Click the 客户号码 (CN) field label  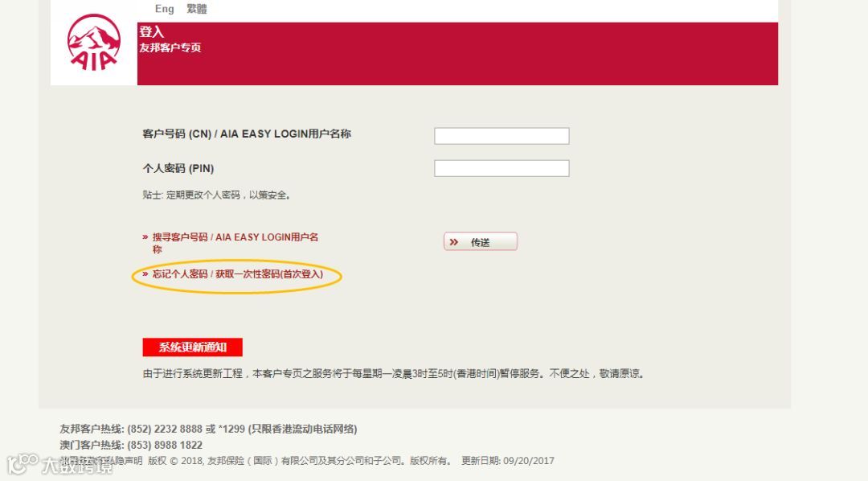[247, 134]
